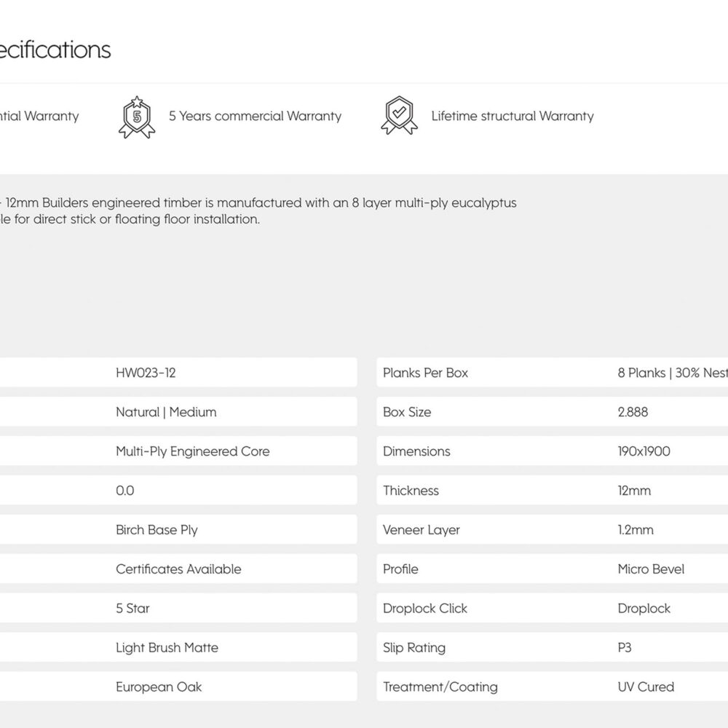The width and height of the screenshot is (728, 728).
Task: Click the "Profile" label
Action: point(400,569)
